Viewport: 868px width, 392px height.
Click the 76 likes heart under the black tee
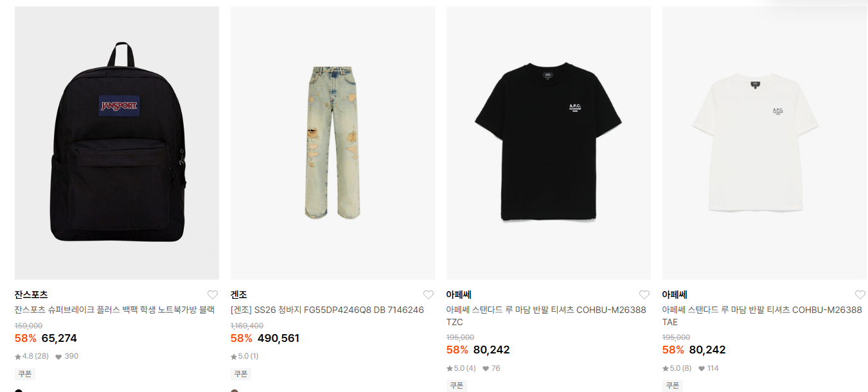click(x=492, y=368)
